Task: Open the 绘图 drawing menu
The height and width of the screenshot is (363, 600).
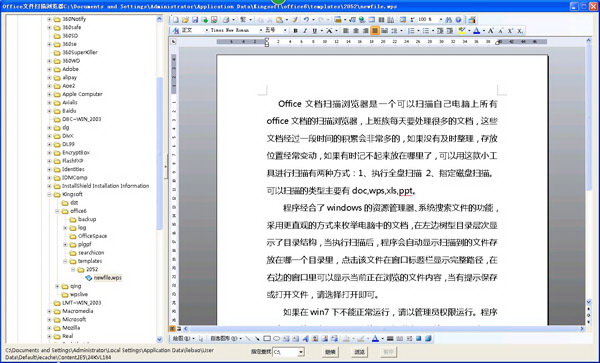Action: [183, 339]
